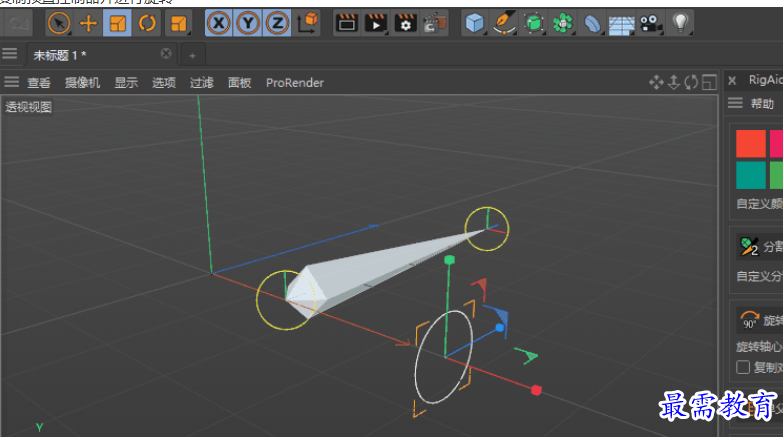Click the green Y axis handle cube
783x437 pixels.
pos(449,260)
